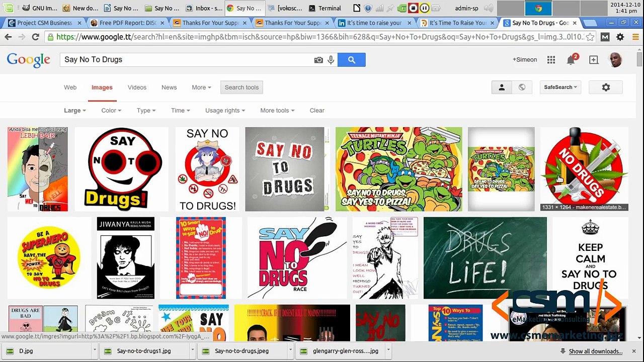Open the More search categories dropdown
This screenshot has width=644, height=362.
coord(201,87)
